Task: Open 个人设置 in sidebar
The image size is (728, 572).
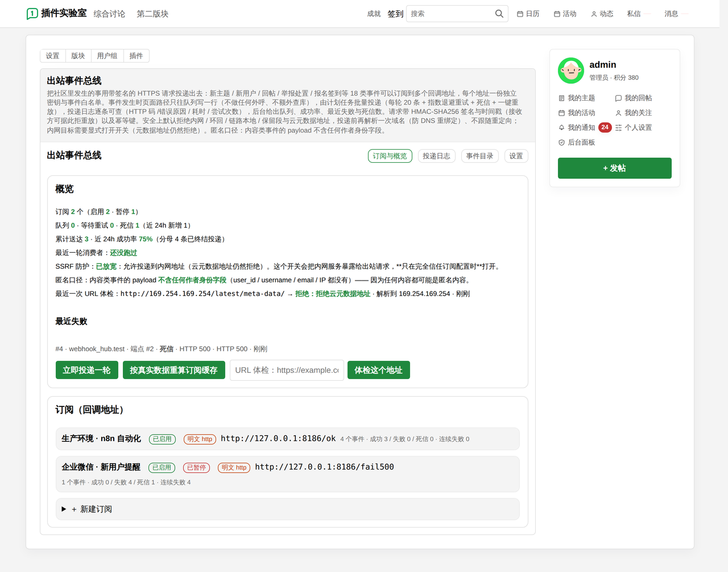Action: click(x=634, y=127)
